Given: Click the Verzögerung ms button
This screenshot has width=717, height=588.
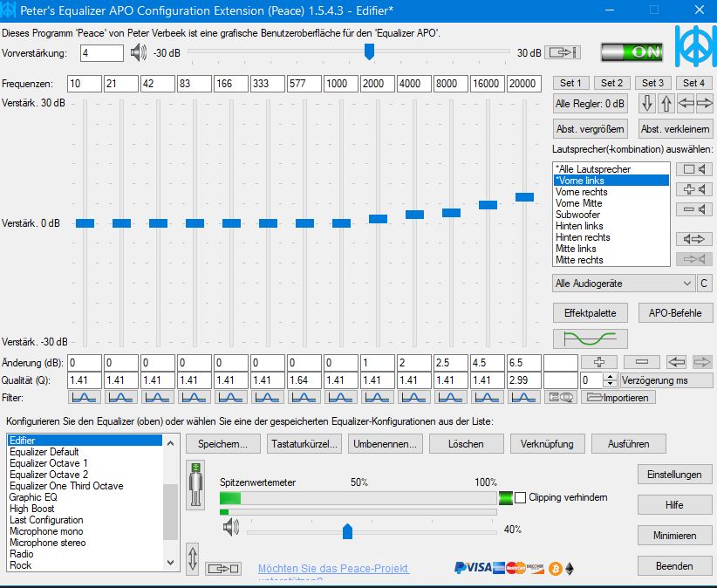Looking at the screenshot, I should point(666,380).
